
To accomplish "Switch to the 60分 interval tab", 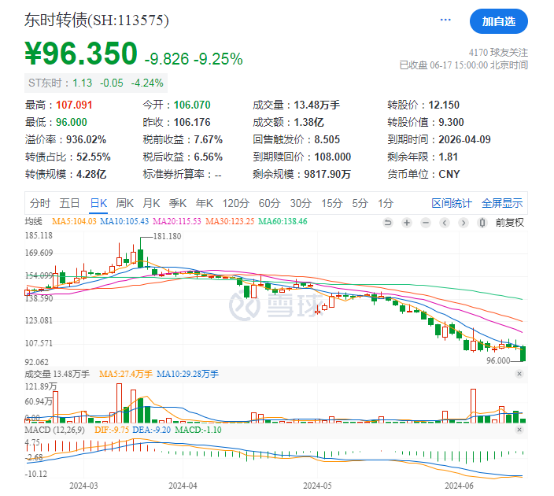I will pos(269,203).
